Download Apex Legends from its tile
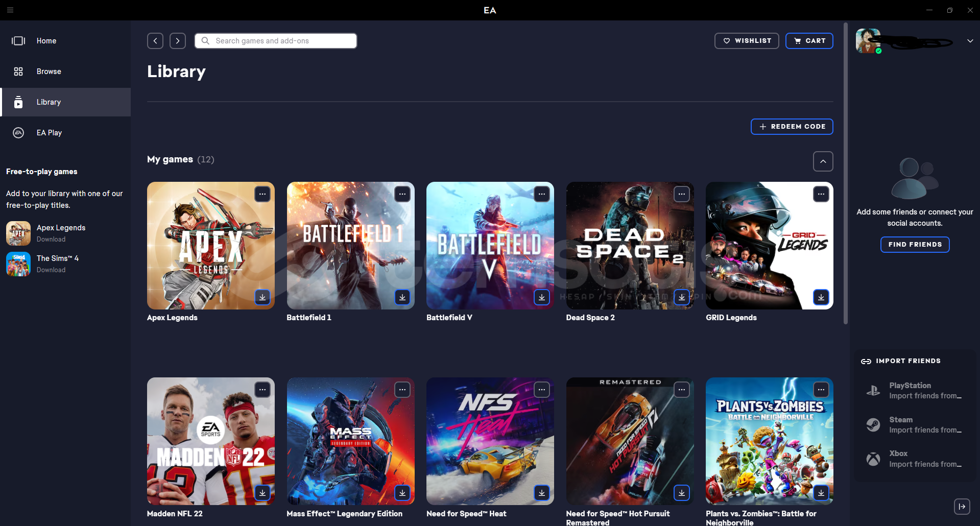This screenshot has width=980, height=526. pyautogui.click(x=262, y=297)
